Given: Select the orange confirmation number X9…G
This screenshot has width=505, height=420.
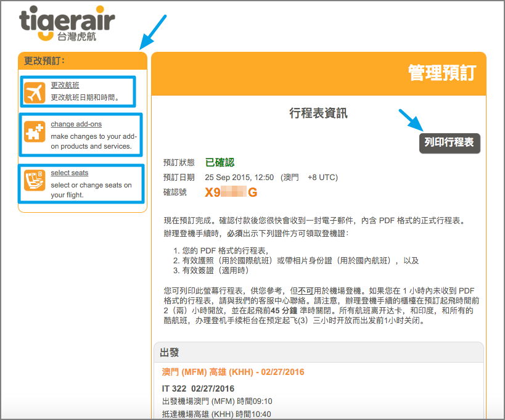Looking at the screenshot, I should pyautogui.click(x=231, y=192).
